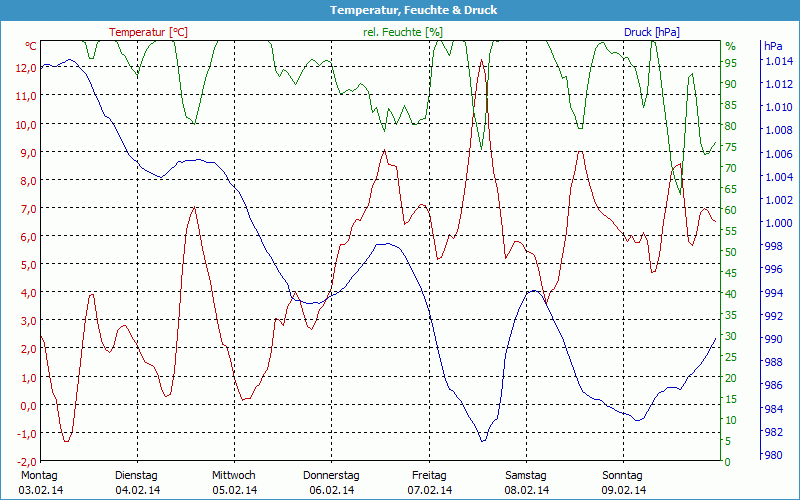Click the 'Montag' day label
Viewport: 800px width, 500px height.
pyautogui.click(x=39, y=476)
